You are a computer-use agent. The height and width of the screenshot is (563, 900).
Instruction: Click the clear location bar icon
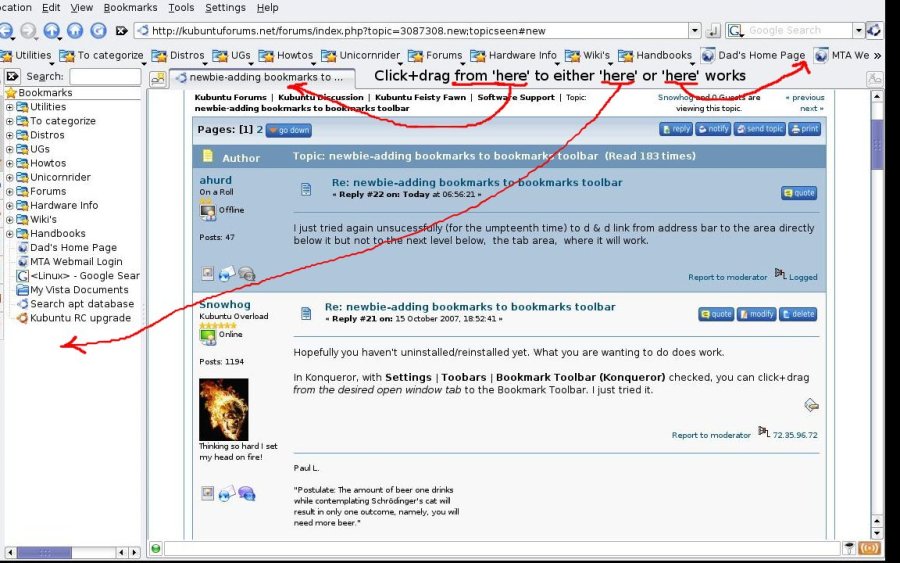click(121, 31)
